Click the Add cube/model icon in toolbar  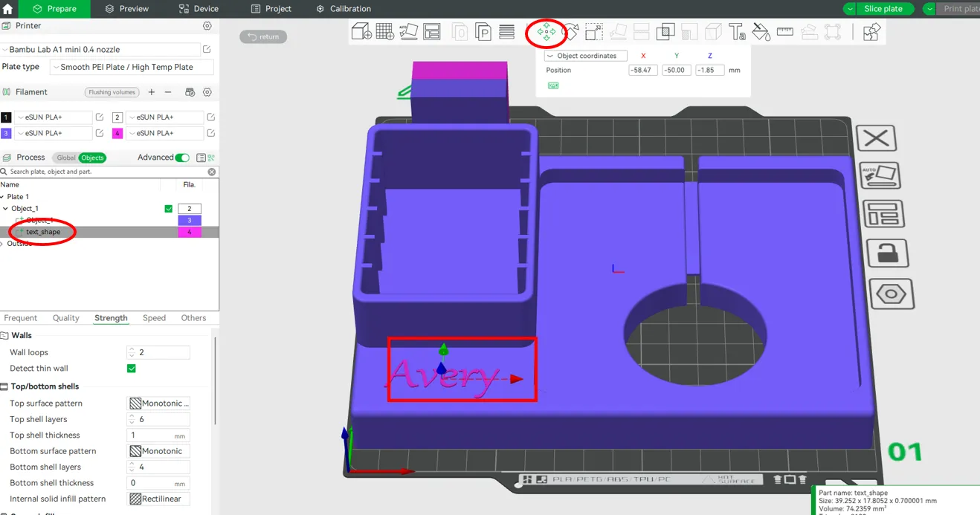click(361, 32)
